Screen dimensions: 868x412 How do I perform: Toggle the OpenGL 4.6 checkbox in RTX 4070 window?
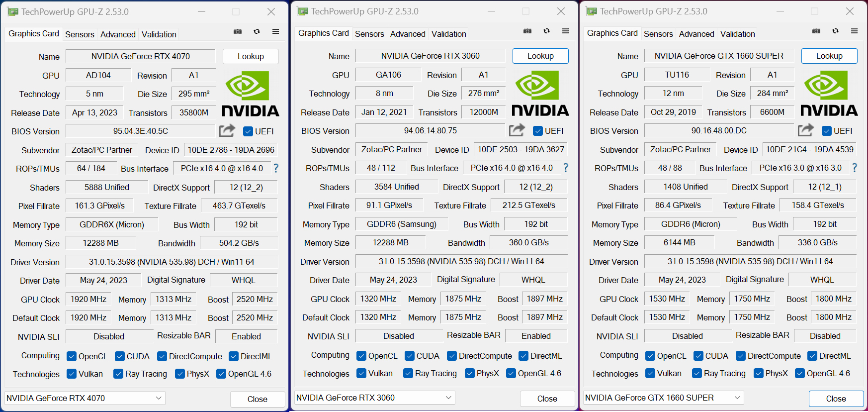[x=221, y=374]
